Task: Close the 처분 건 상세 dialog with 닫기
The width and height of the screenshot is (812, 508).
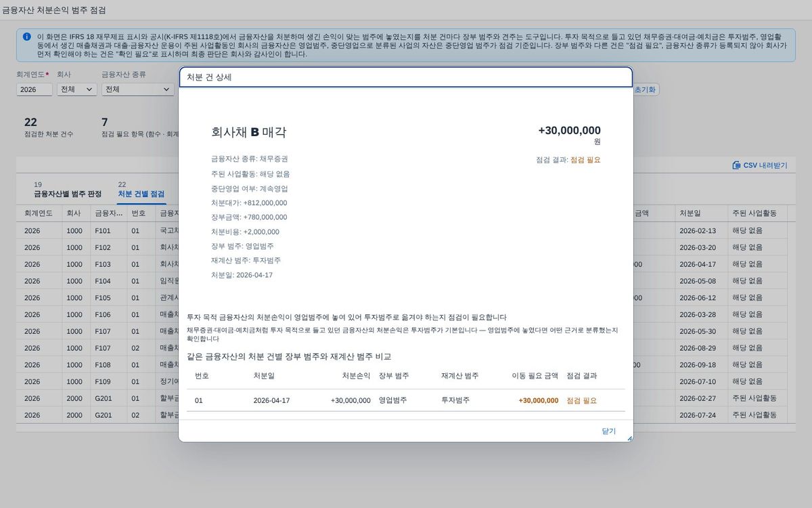Action: pyautogui.click(x=608, y=431)
